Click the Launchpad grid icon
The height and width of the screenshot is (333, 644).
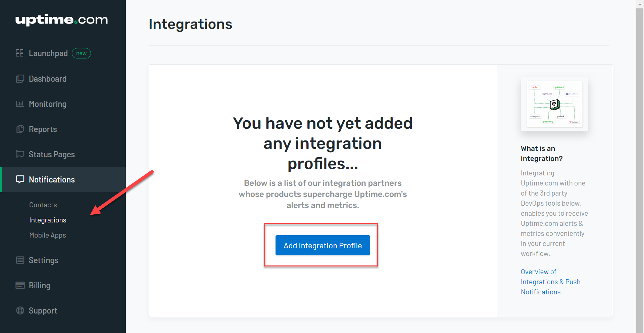coord(20,53)
